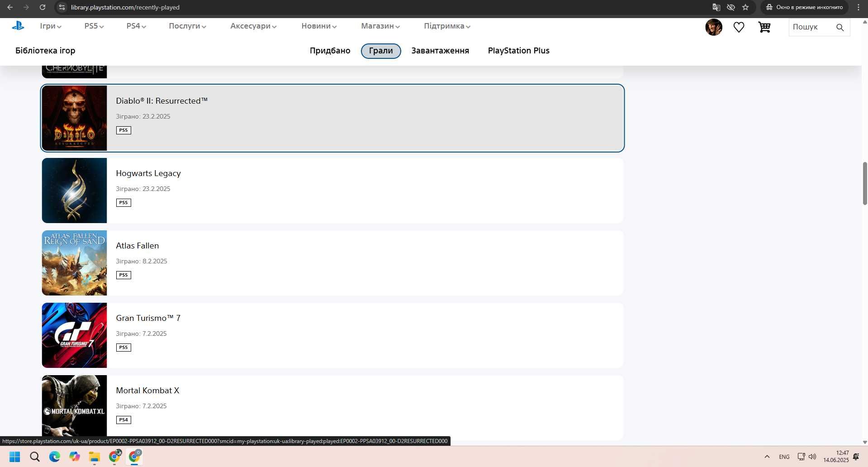
Task: Expand the PS4 dropdown menu
Action: pos(136,26)
